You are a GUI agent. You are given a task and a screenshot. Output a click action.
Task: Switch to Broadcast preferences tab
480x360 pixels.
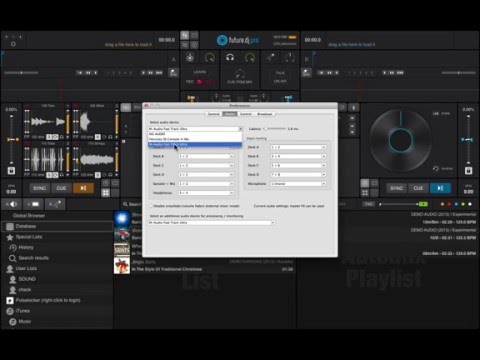265,114
